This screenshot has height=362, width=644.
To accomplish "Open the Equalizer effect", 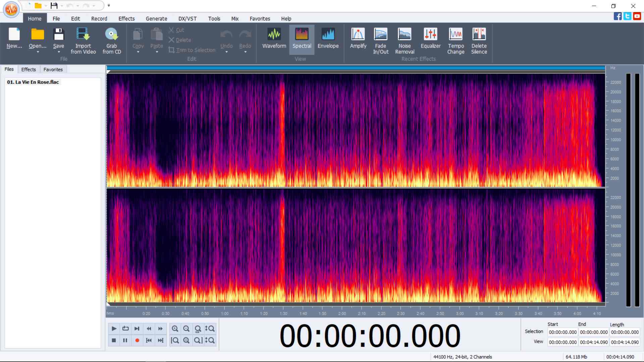I will [430, 39].
